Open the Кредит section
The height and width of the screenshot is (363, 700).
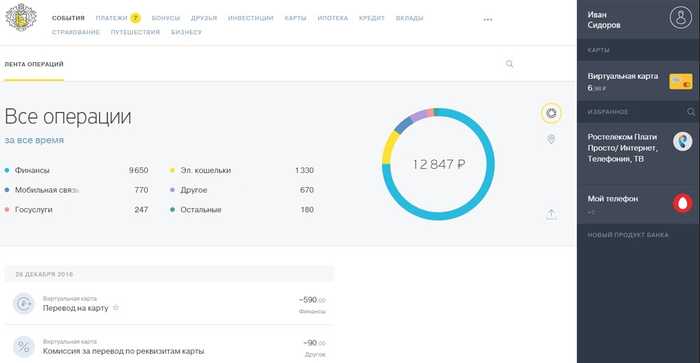(371, 18)
